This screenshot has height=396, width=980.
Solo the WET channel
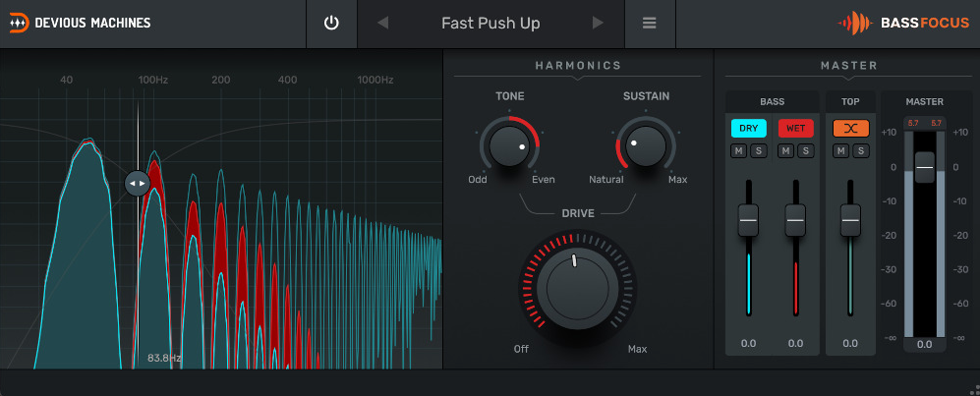click(x=806, y=150)
